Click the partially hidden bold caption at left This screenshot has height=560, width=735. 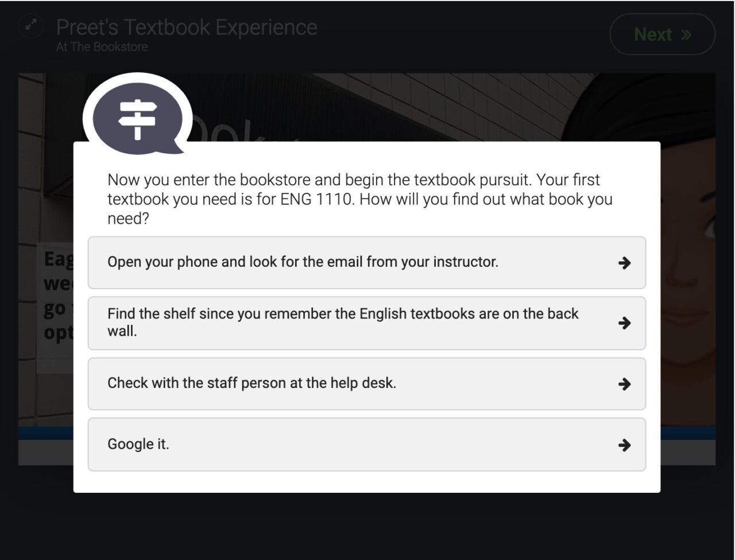pos(57,295)
